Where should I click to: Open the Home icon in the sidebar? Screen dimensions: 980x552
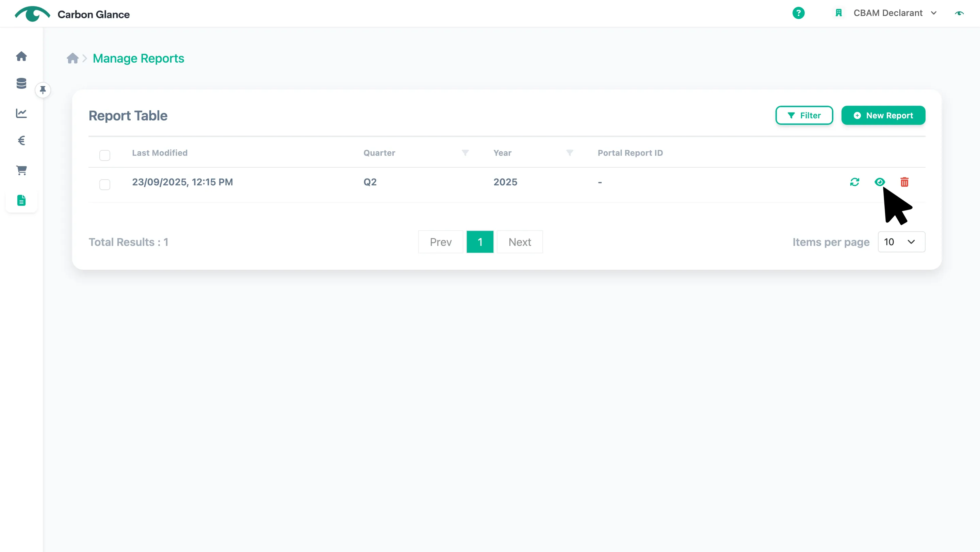click(x=21, y=56)
